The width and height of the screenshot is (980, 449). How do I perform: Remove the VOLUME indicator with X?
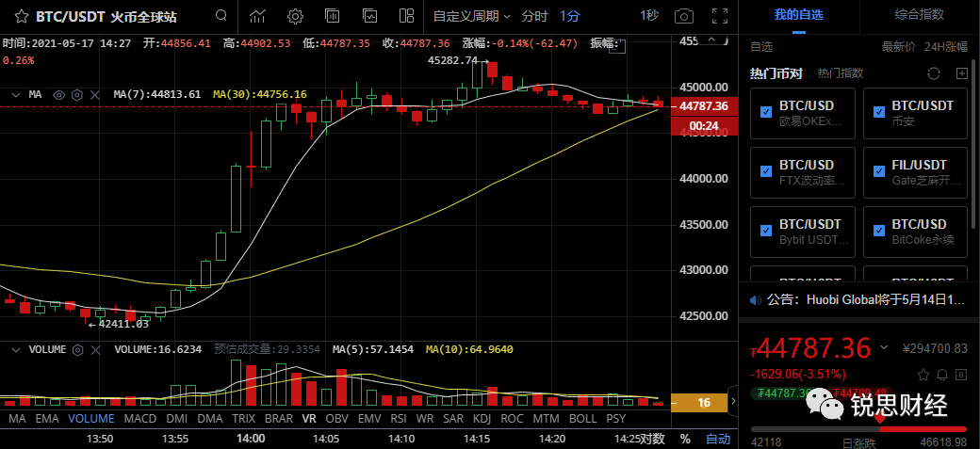[95, 350]
